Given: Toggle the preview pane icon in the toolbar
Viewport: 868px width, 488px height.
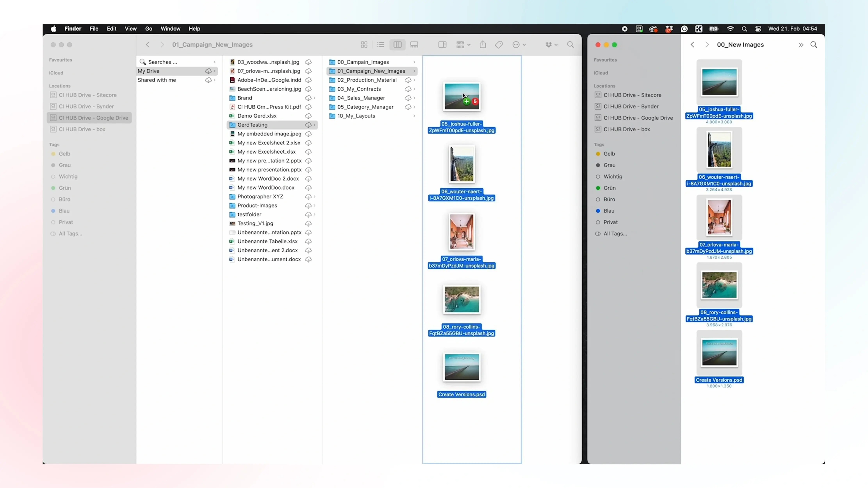Looking at the screenshot, I should pos(442,45).
